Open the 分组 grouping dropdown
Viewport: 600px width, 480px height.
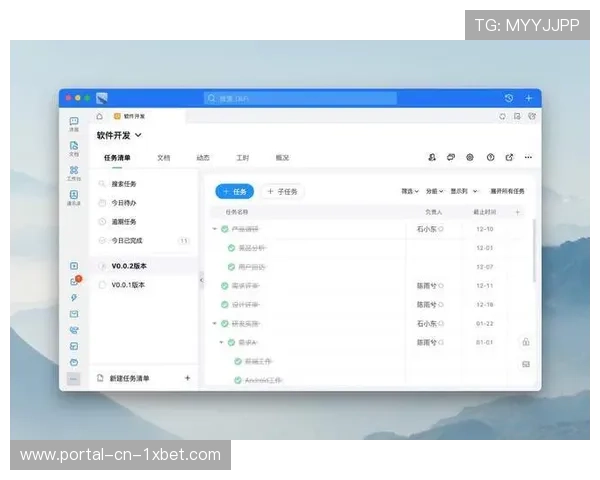tap(435, 191)
